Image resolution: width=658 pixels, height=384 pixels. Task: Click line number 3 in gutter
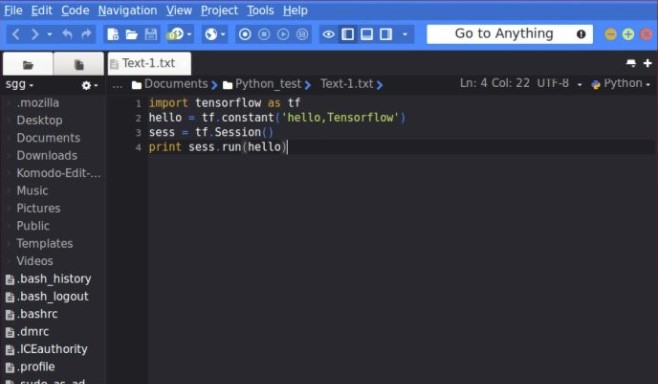(138, 133)
